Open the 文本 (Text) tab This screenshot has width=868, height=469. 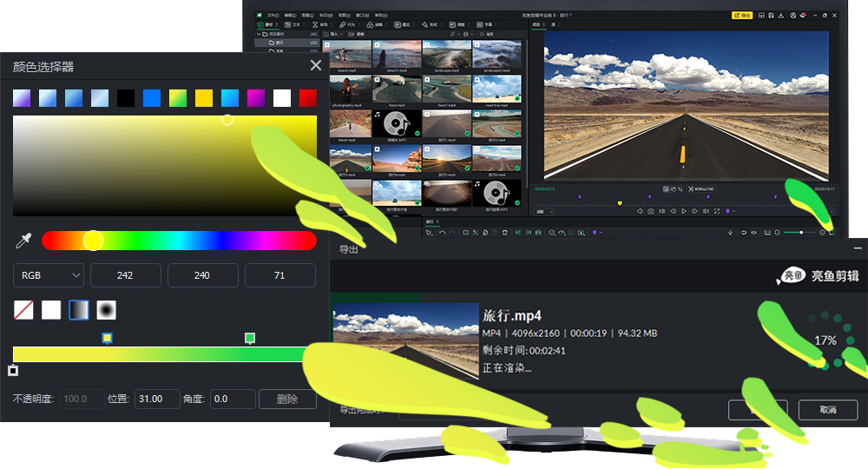(x=293, y=24)
